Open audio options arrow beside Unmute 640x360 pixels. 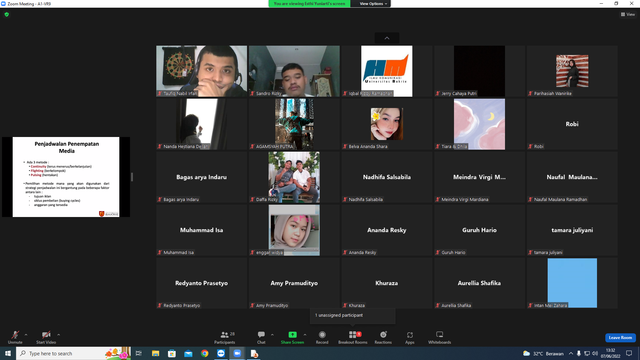[x=26, y=335]
